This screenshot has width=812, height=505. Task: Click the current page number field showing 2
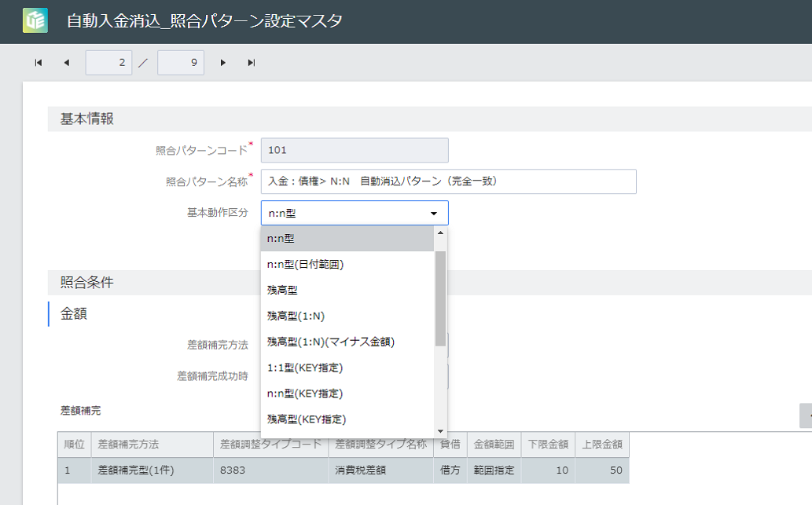(108, 62)
